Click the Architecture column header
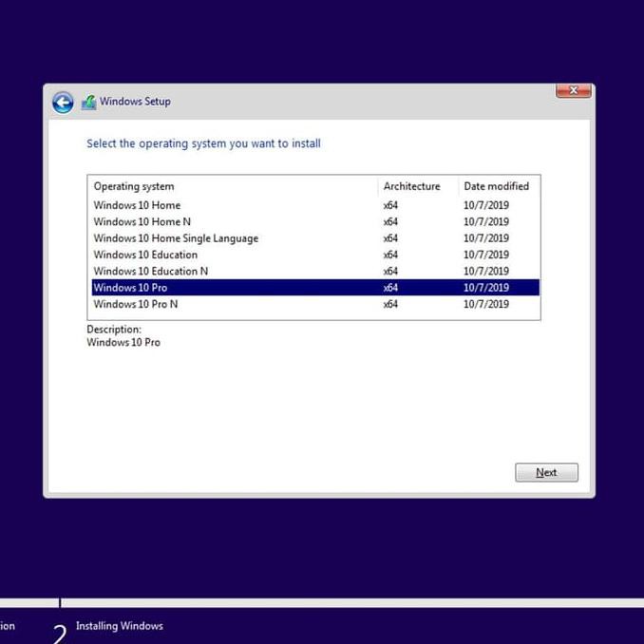This screenshot has width=644, height=644. 411,186
